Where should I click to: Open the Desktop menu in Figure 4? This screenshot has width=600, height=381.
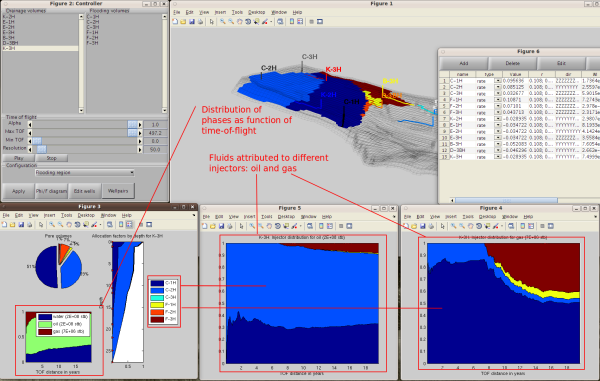[488, 217]
